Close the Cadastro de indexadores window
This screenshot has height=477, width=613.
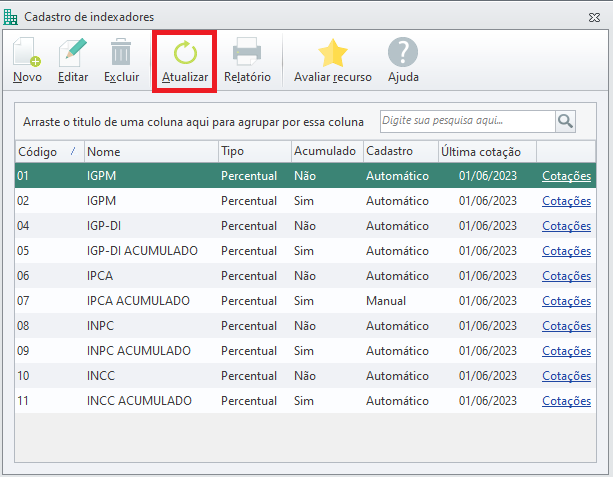[x=594, y=17]
